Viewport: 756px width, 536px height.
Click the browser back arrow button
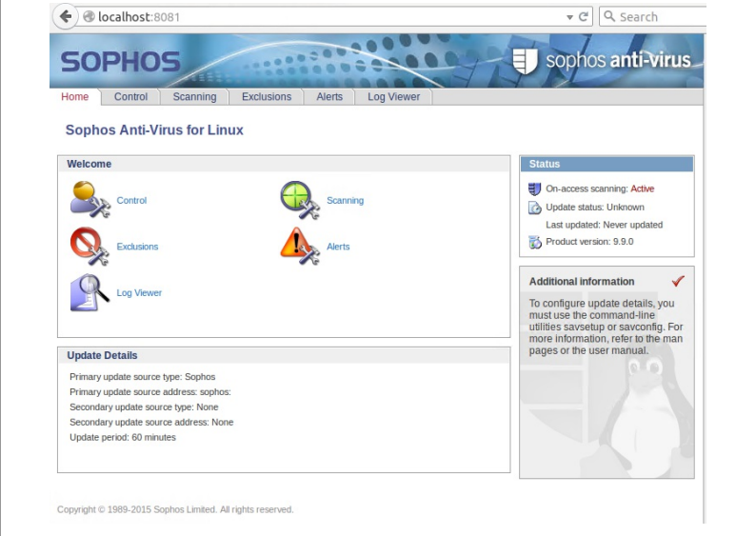66,16
